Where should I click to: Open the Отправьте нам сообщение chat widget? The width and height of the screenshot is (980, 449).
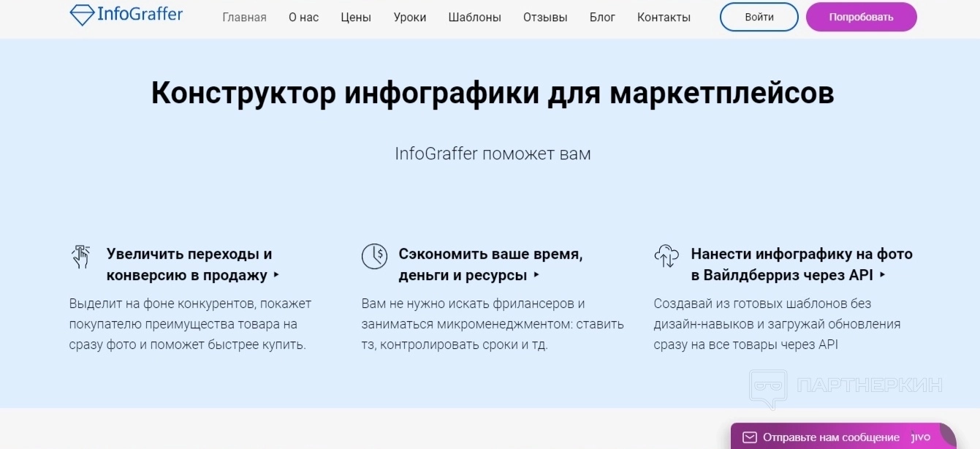point(843,437)
